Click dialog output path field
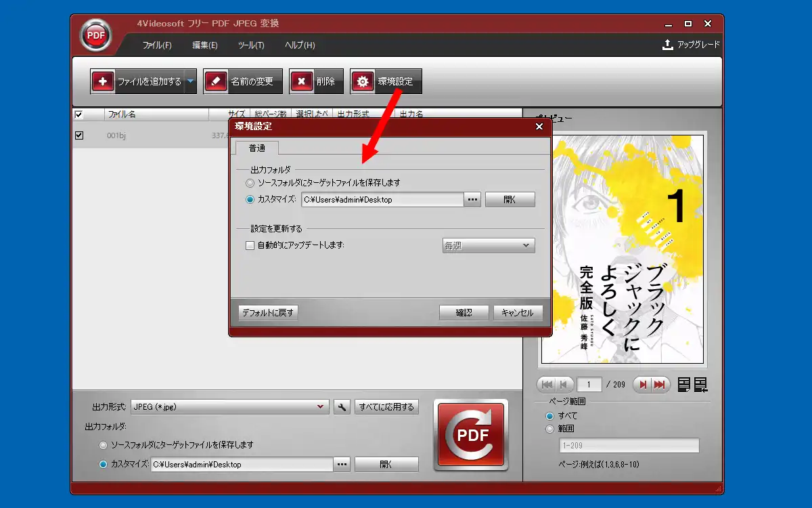The height and width of the screenshot is (508, 812). pos(382,199)
